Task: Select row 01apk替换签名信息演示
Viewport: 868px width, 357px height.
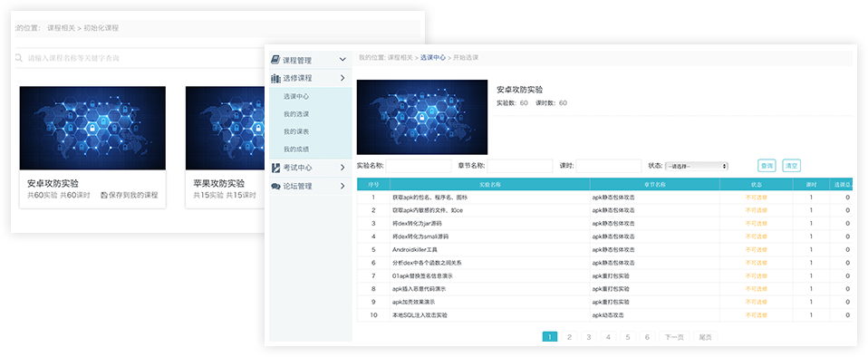Action: pos(604,275)
